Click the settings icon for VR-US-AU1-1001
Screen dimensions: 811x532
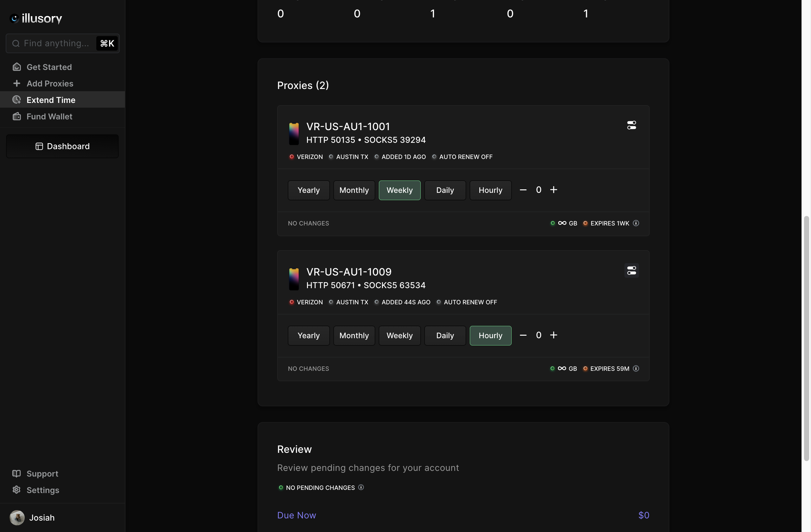pos(631,125)
